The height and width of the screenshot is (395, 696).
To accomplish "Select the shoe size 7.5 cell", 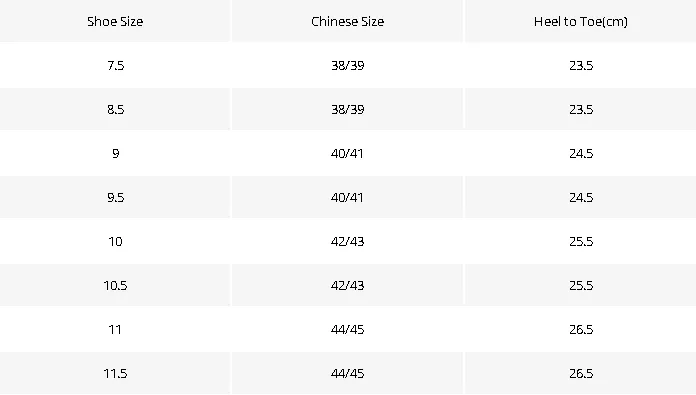I will (x=115, y=65).
